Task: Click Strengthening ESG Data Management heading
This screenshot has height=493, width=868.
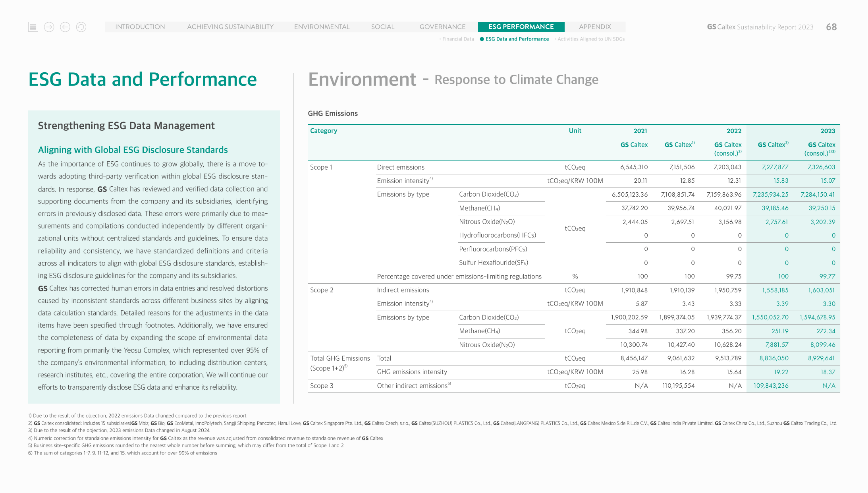Action: [x=126, y=126]
